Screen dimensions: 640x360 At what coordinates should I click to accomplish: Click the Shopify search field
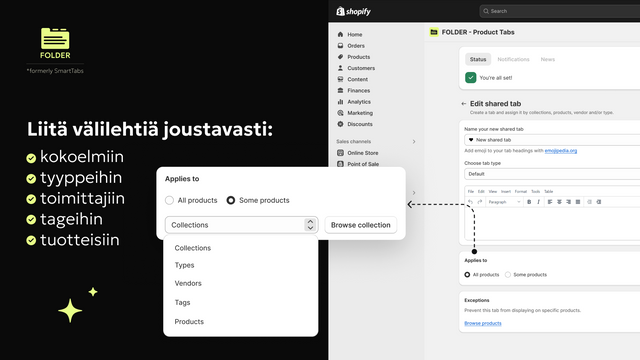coord(560,11)
